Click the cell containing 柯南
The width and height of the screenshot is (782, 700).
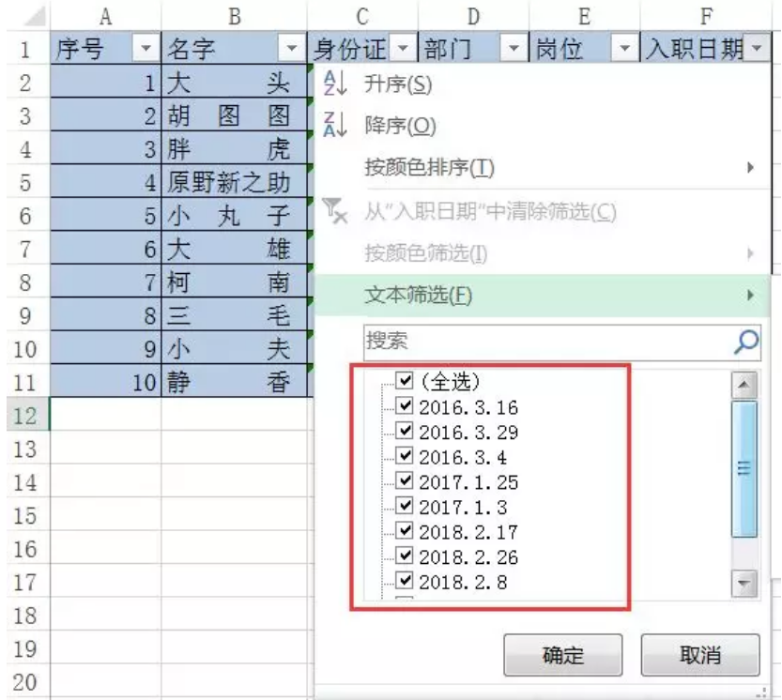(235, 282)
